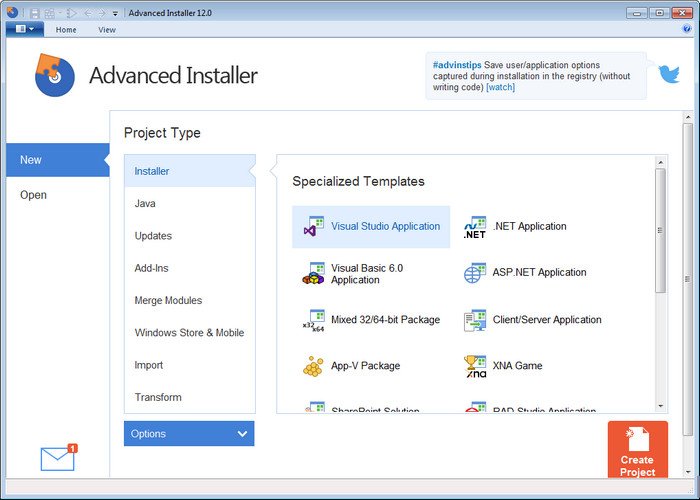Viewport: 700px width, 500px height.
Task: Open the [watch] link in the tip
Action: (500, 87)
